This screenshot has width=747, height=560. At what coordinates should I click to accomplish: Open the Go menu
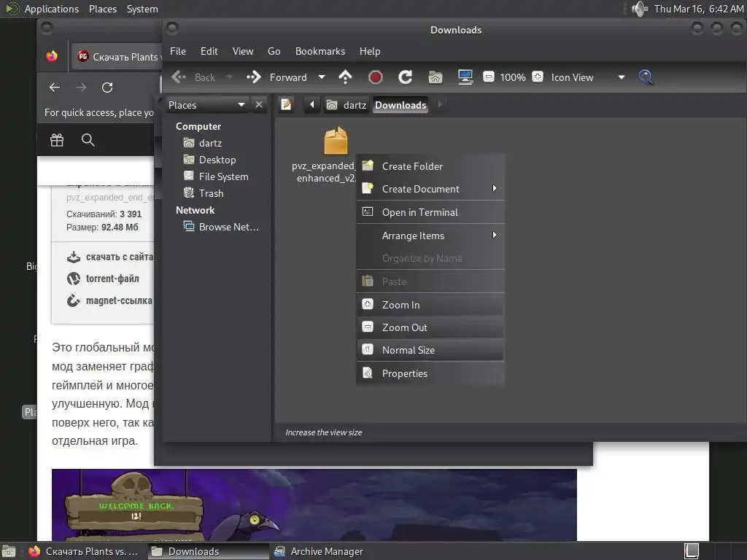274,51
